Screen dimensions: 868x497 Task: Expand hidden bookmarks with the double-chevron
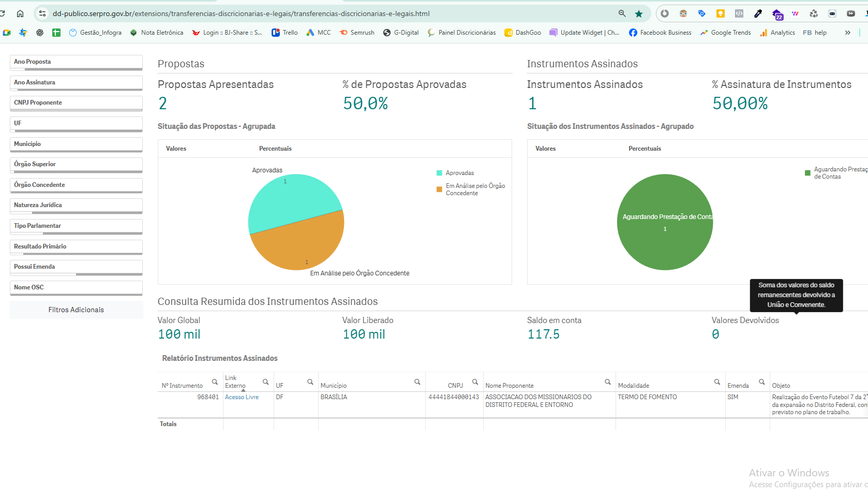847,32
